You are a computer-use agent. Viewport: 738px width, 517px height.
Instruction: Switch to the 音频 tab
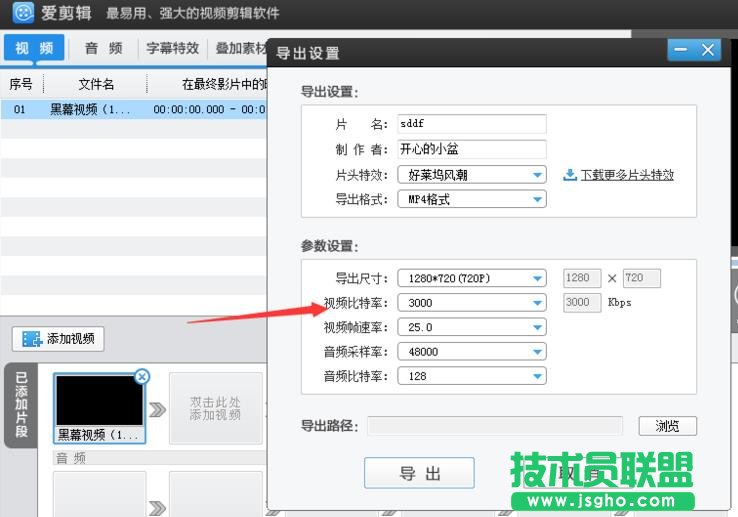(x=104, y=48)
